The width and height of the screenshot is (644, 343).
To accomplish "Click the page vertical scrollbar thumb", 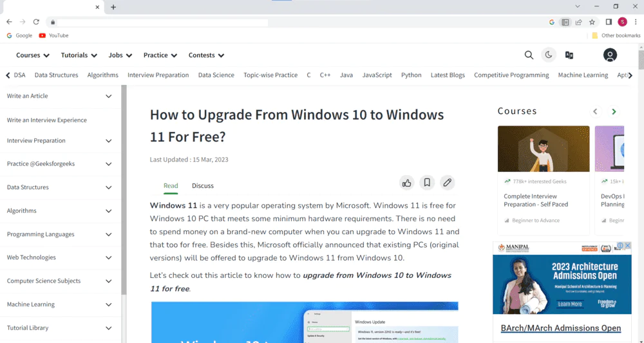I will tap(641, 60).
